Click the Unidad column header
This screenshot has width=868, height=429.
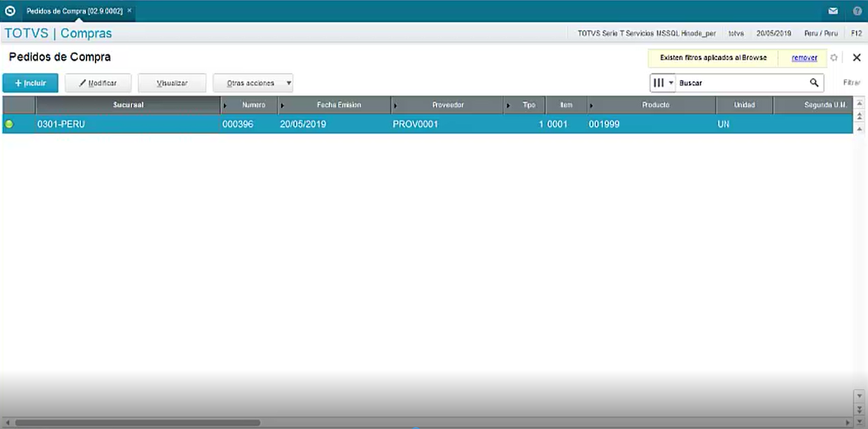(x=745, y=105)
